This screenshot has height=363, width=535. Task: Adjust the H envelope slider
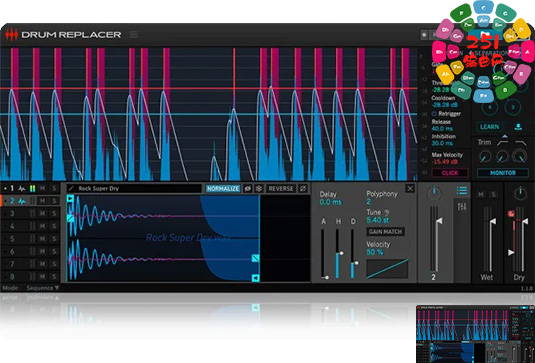pos(338,253)
